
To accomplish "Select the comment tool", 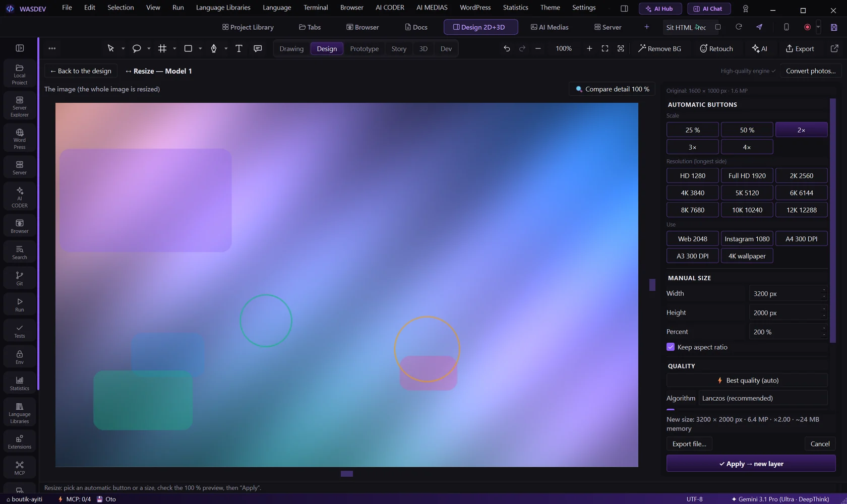I will pos(258,48).
